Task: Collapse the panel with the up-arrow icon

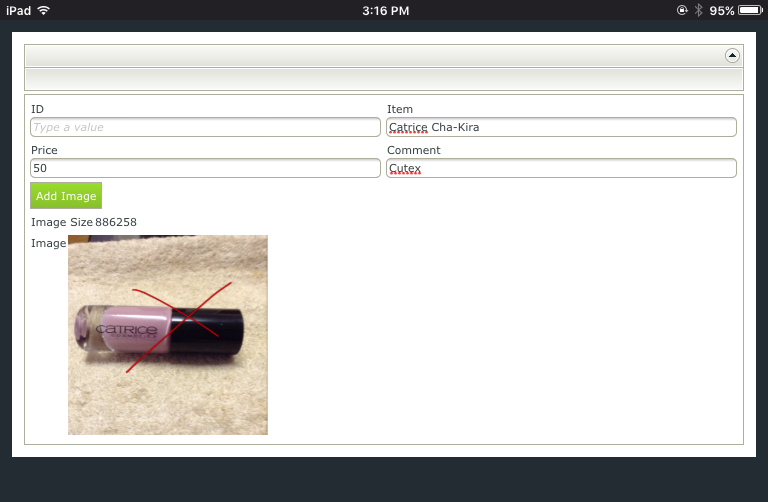Action: point(732,55)
